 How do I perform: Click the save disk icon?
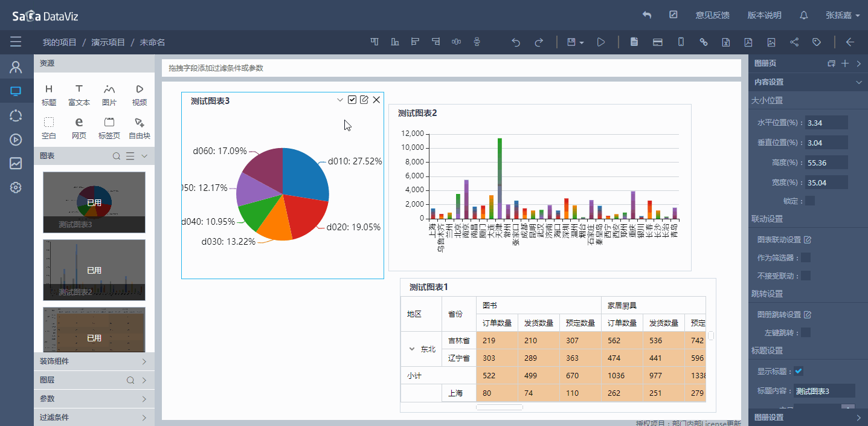point(571,42)
